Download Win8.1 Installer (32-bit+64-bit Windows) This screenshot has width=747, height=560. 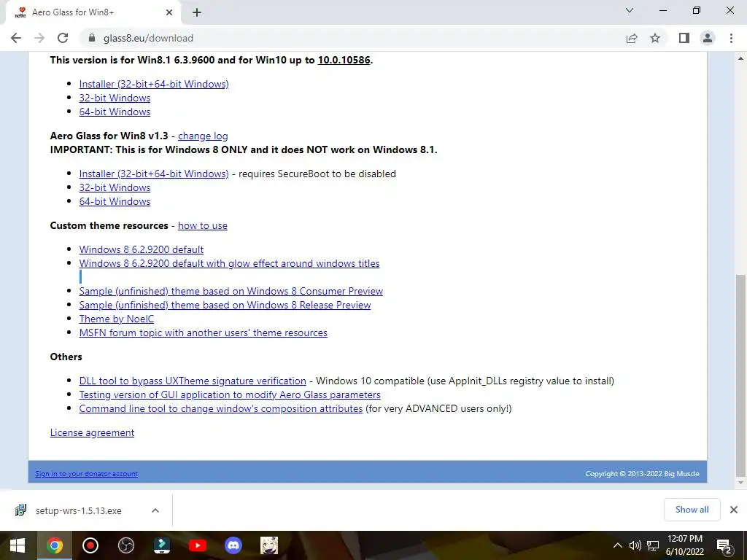coord(154,84)
